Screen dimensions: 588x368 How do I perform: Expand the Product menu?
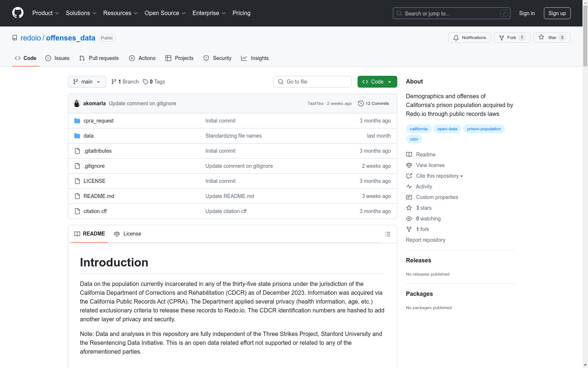(46, 13)
